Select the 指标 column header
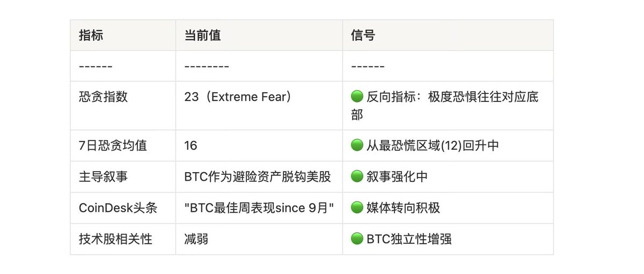Image resolution: width=644 pixels, height=274 pixels. pyautogui.click(x=91, y=35)
